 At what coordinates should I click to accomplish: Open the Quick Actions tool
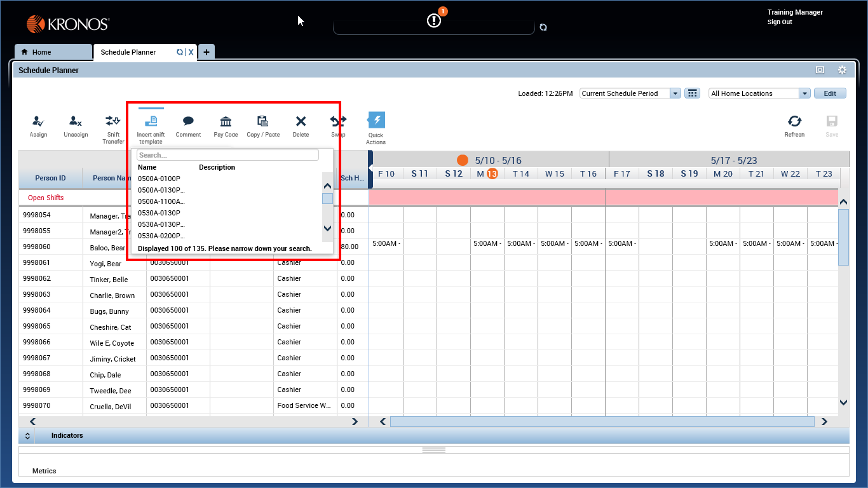point(376,125)
